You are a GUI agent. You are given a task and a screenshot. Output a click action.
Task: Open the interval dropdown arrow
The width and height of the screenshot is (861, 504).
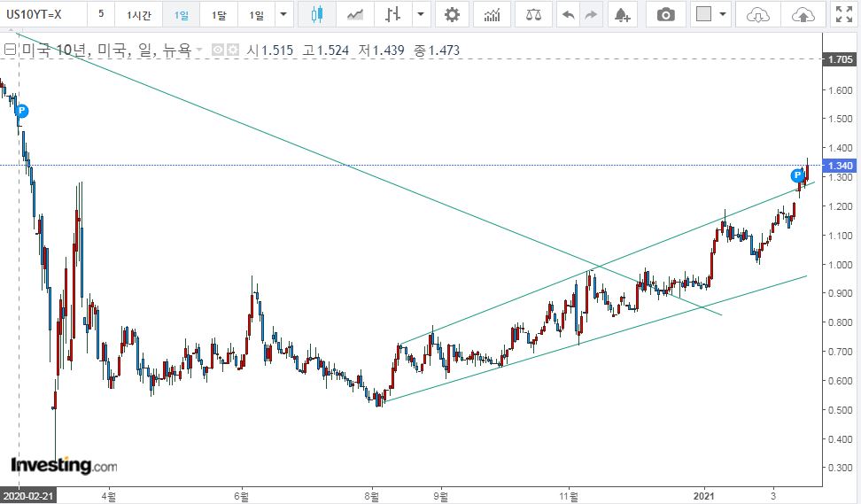coord(283,14)
